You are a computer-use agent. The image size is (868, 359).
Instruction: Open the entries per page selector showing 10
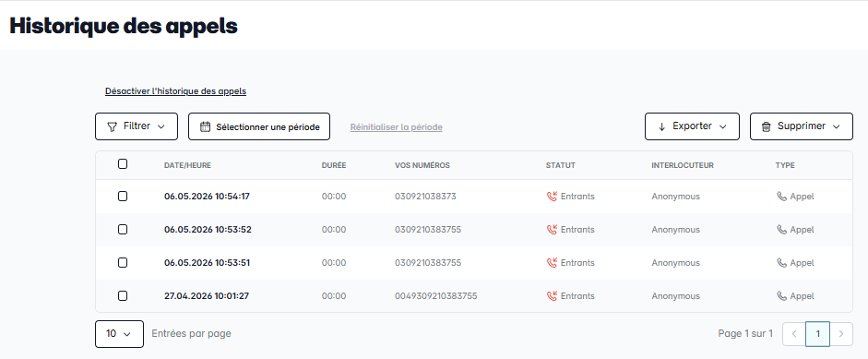pos(120,334)
